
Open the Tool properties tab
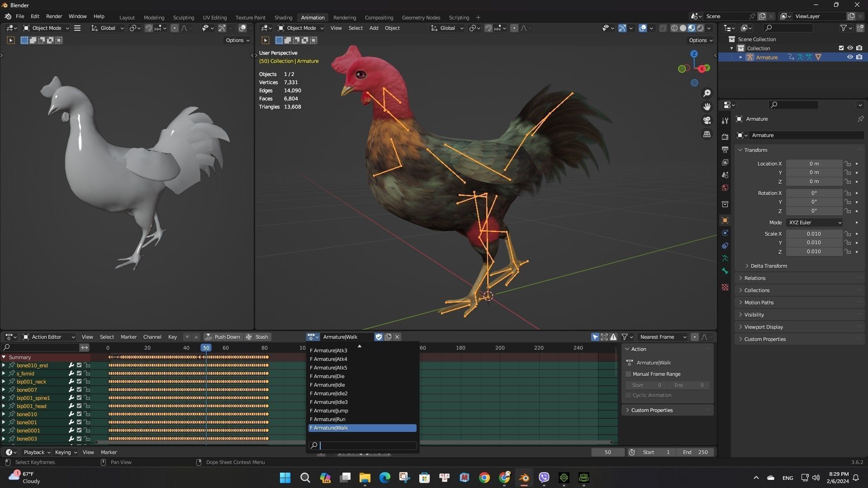725,120
